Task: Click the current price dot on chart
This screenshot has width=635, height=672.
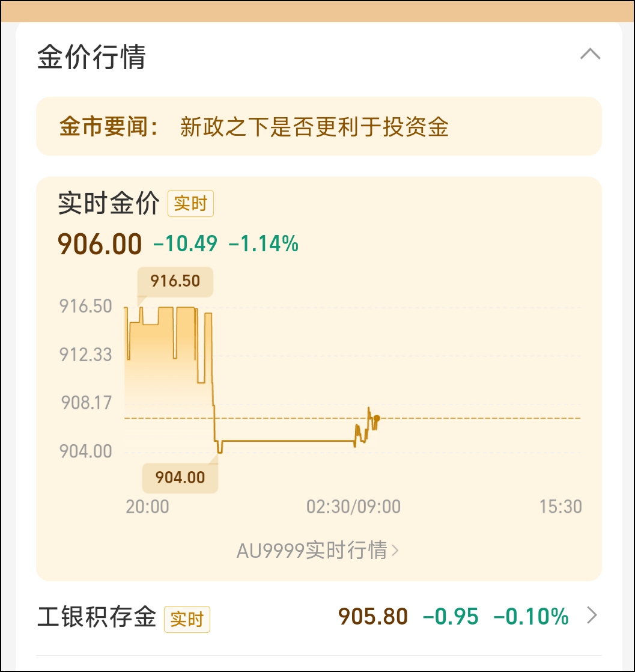Action: 377,418
